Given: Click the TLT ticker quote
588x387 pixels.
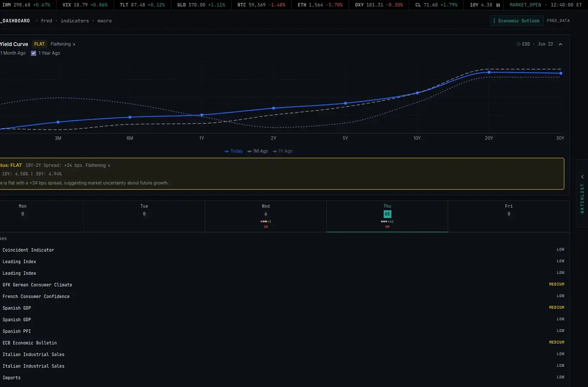Looking at the screenshot, I should click(142, 5).
